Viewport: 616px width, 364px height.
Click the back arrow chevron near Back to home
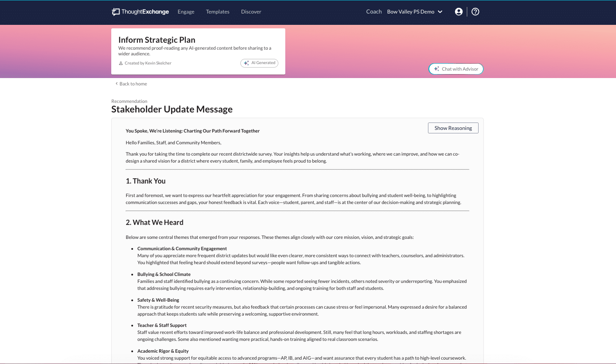pyautogui.click(x=116, y=84)
